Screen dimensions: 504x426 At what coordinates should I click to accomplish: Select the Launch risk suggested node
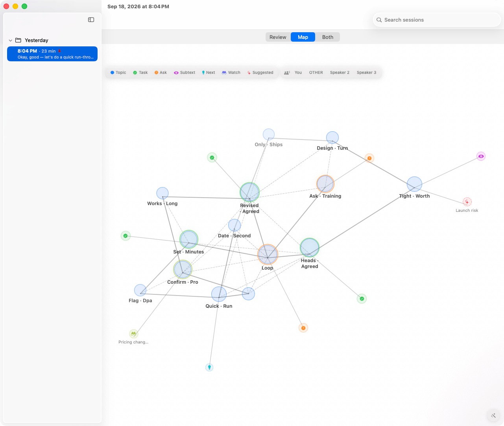(467, 202)
